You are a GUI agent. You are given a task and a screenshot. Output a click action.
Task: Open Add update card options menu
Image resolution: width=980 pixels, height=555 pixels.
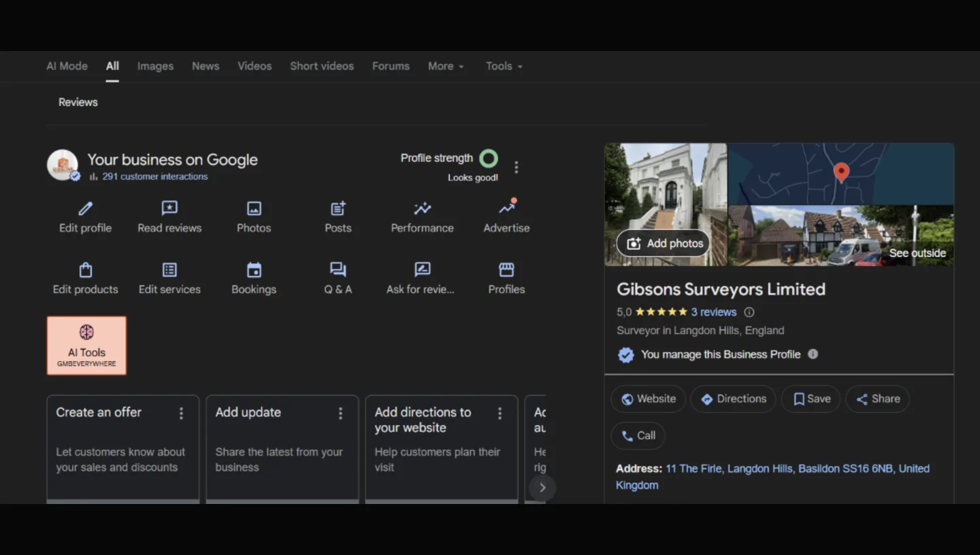click(x=340, y=414)
